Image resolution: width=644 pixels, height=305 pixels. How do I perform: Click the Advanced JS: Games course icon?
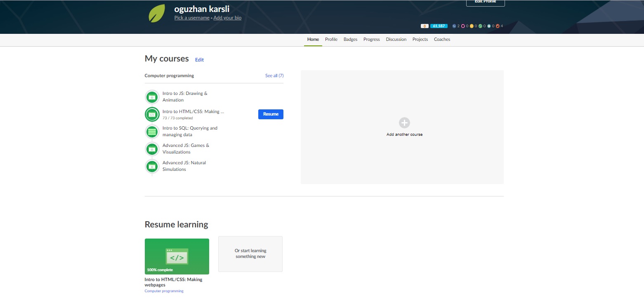pos(152,149)
